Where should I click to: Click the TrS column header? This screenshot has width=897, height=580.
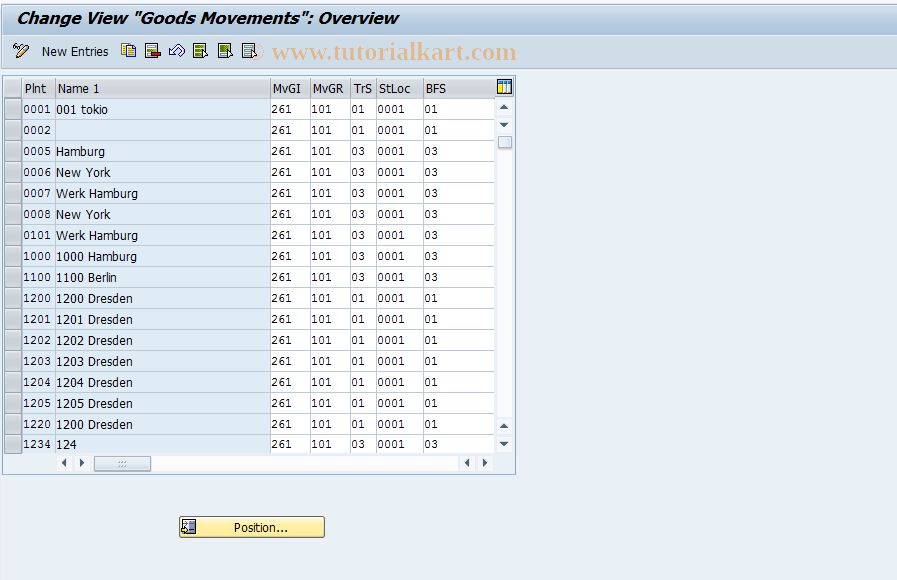(x=363, y=89)
